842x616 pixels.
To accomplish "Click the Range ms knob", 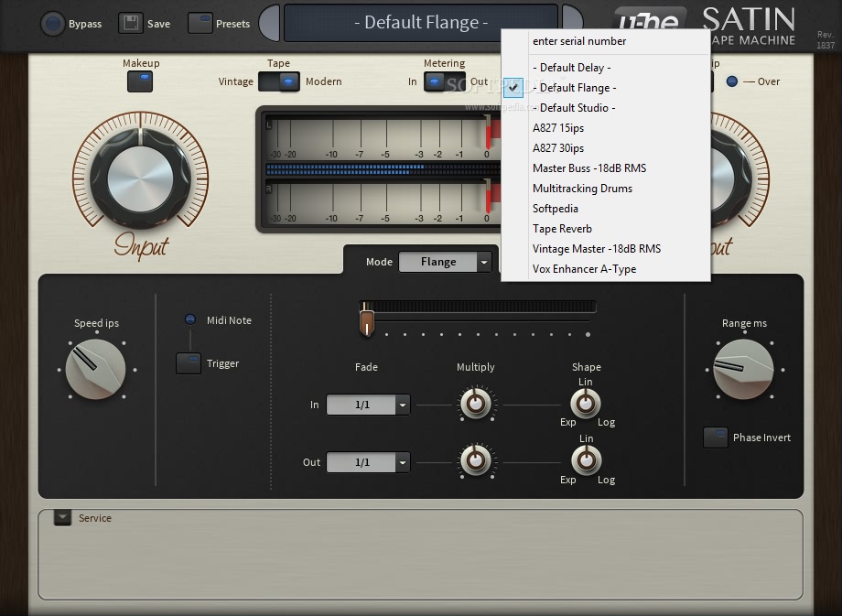I will pyautogui.click(x=744, y=370).
